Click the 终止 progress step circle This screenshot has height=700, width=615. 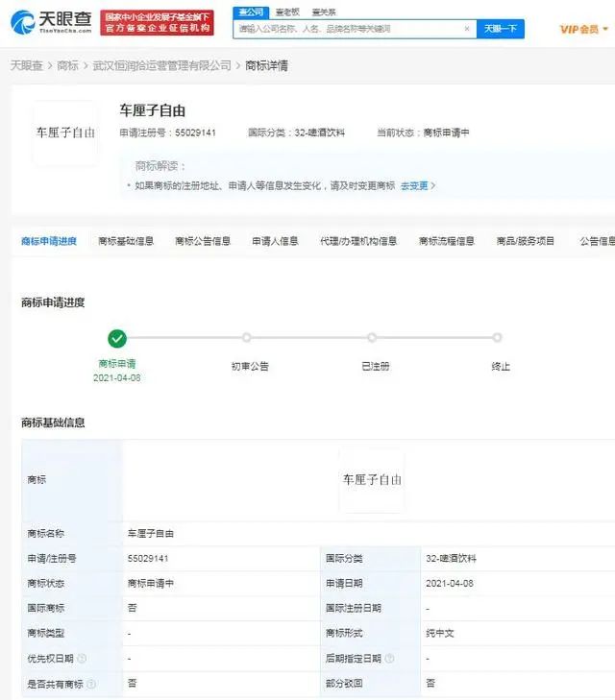pyautogui.click(x=497, y=338)
